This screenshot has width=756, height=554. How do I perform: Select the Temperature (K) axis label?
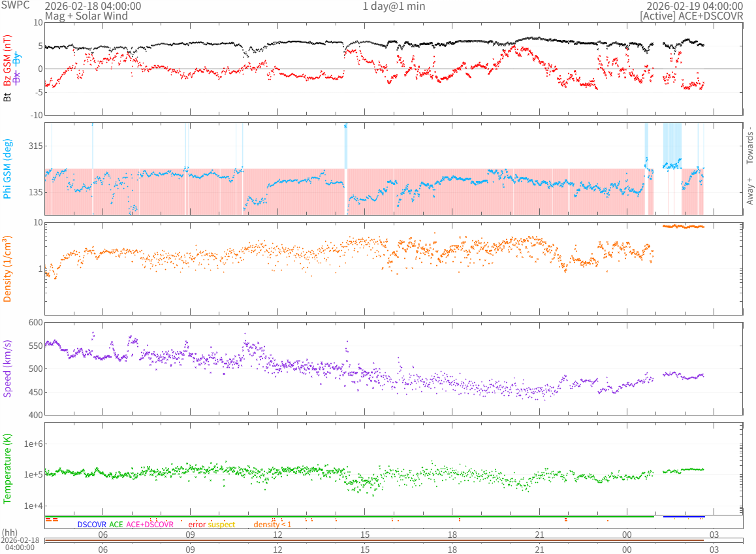[x=8, y=469]
